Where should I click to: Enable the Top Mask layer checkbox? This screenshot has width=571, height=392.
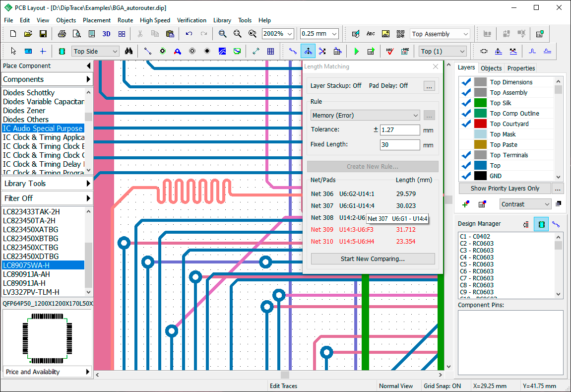click(466, 134)
